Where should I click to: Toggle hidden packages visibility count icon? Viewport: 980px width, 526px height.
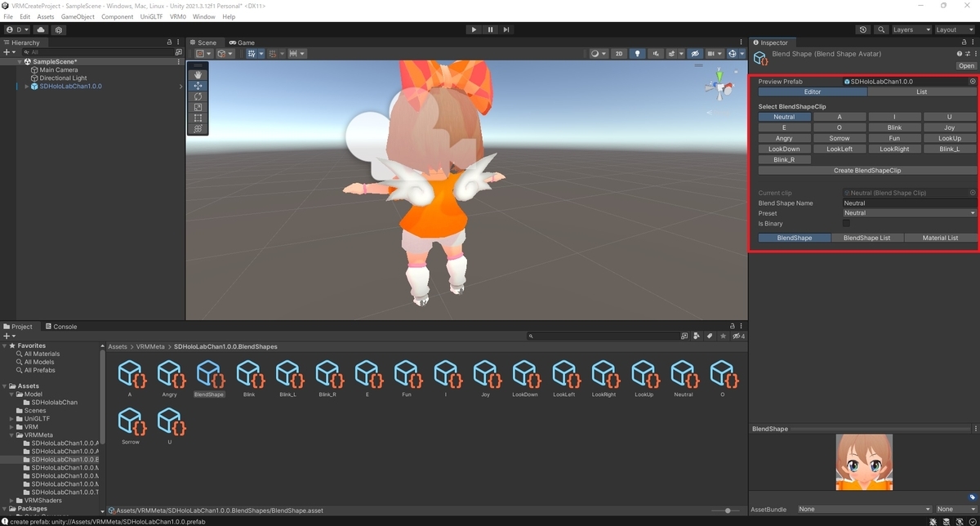(x=738, y=336)
